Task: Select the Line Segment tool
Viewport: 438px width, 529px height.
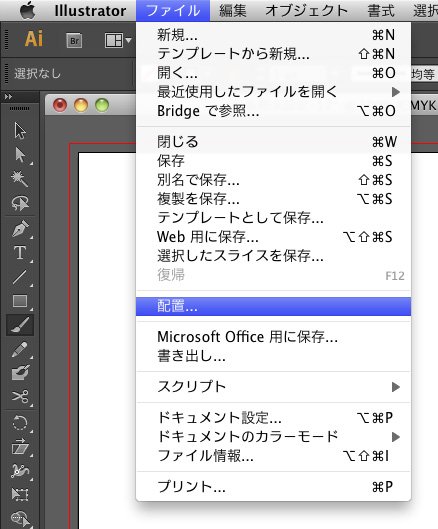Action: click(x=20, y=277)
